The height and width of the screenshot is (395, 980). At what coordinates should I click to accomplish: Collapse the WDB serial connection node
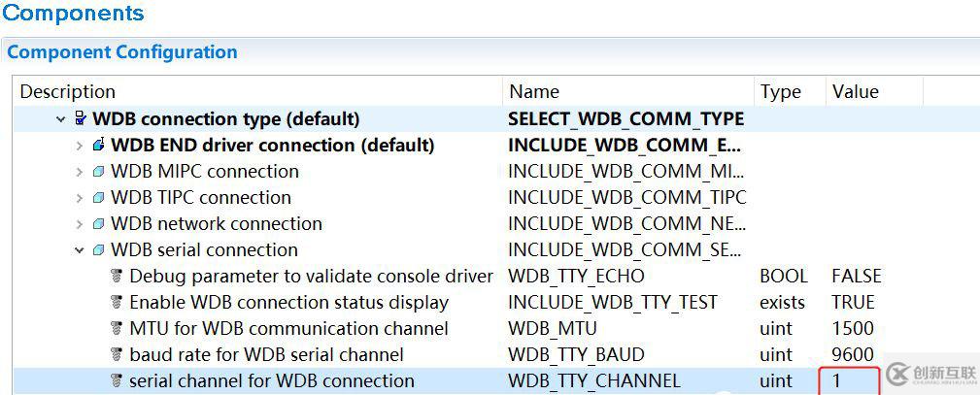click(x=80, y=250)
